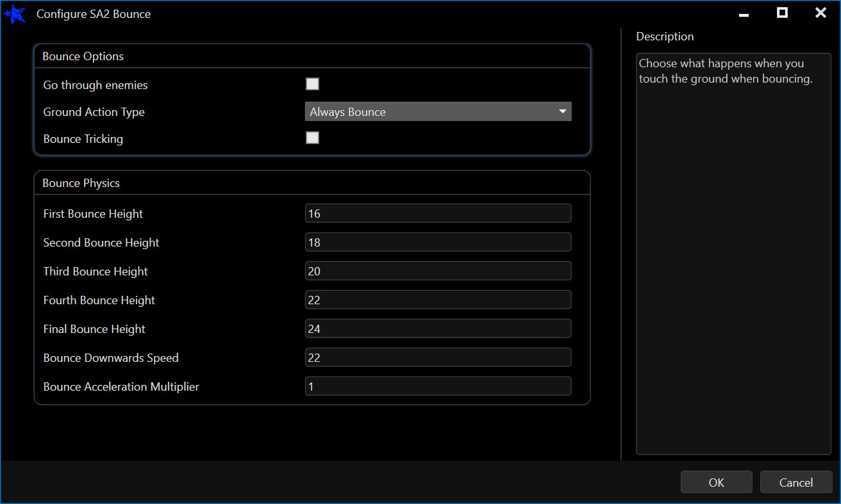Maximize the configuration window

782,13
